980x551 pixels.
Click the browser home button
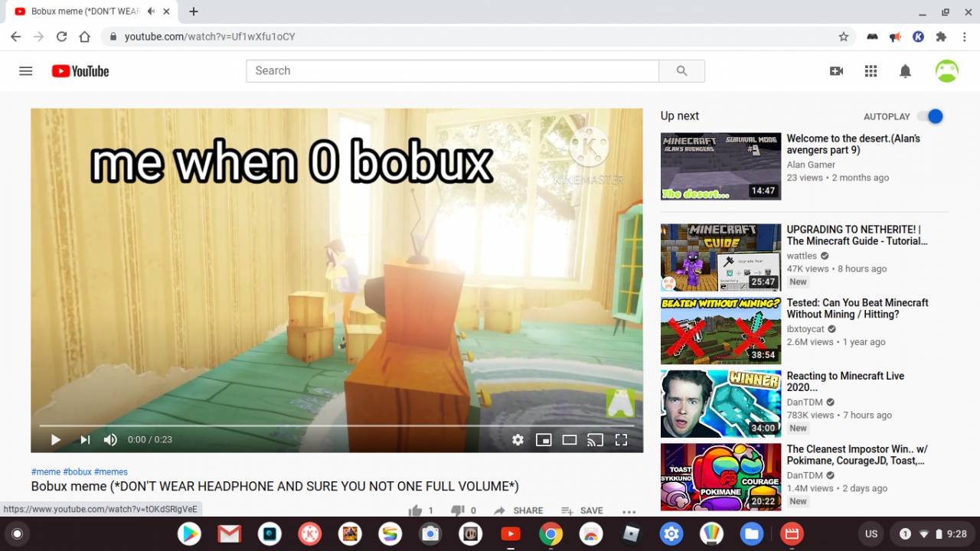tap(84, 37)
